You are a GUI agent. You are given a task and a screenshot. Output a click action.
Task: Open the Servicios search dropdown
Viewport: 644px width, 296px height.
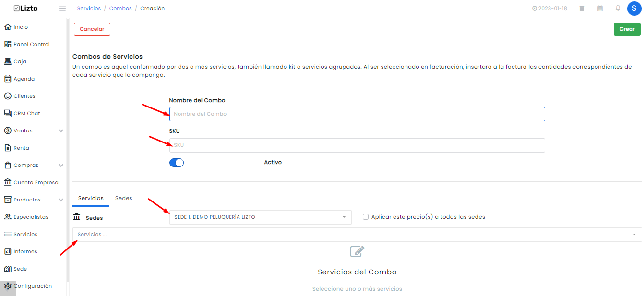click(357, 235)
